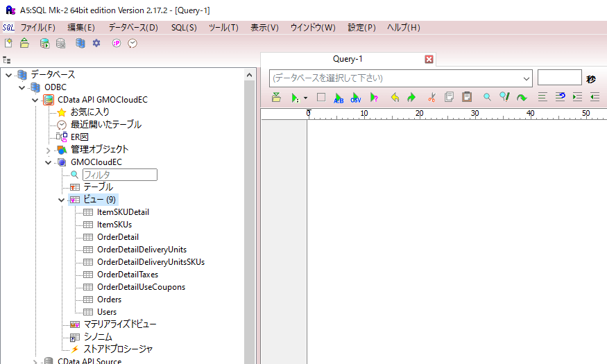Click the increase indent icon
The height and width of the screenshot is (364, 607).
coord(577,96)
